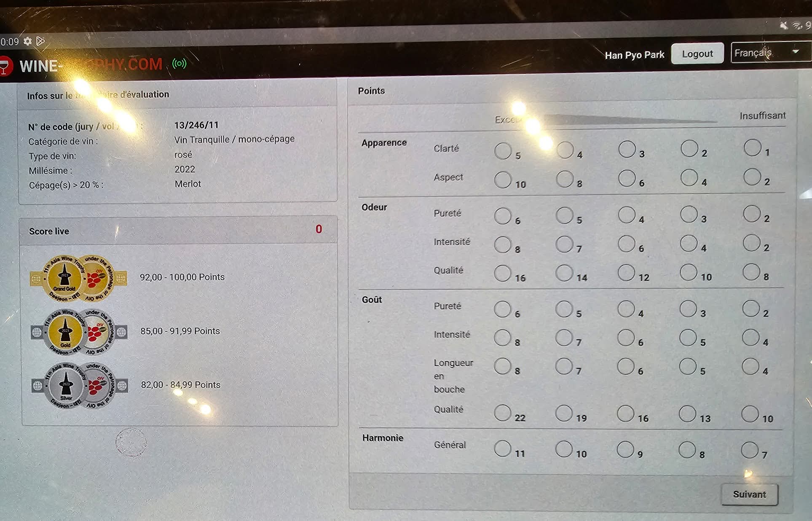Select 9 points for Harmonie Général
The height and width of the screenshot is (521, 812).
pos(625,449)
